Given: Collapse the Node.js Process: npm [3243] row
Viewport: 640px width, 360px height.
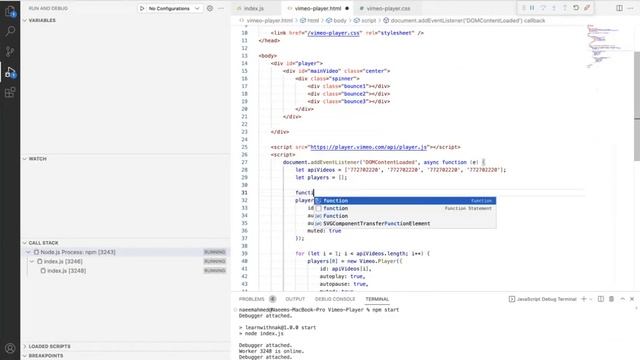Looking at the screenshot, I should (x=28, y=252).
